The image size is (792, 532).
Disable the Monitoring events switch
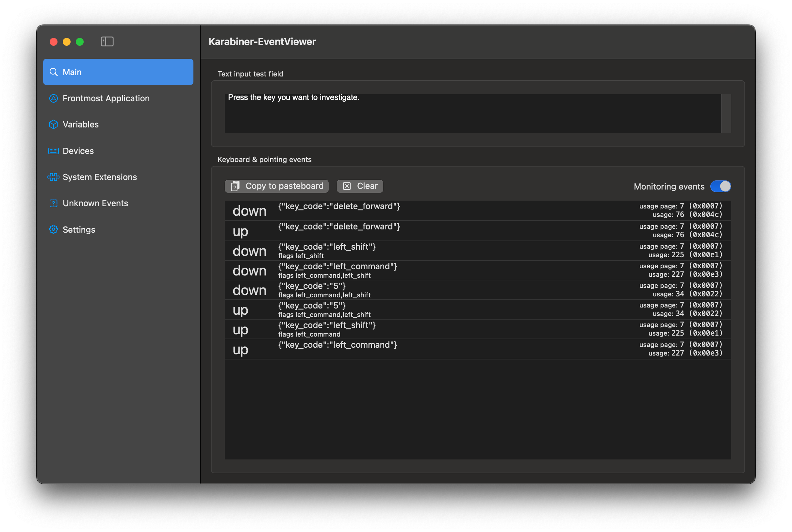[x=720, y=186]
